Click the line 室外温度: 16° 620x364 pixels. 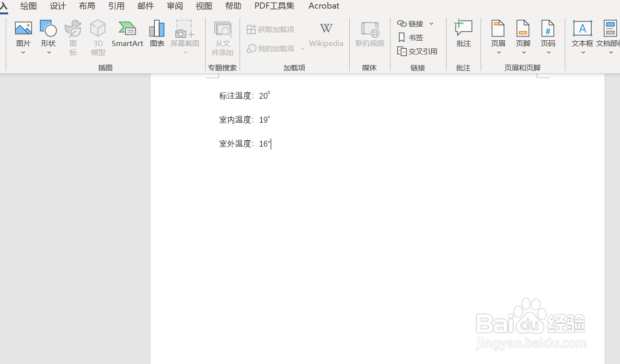245,144
